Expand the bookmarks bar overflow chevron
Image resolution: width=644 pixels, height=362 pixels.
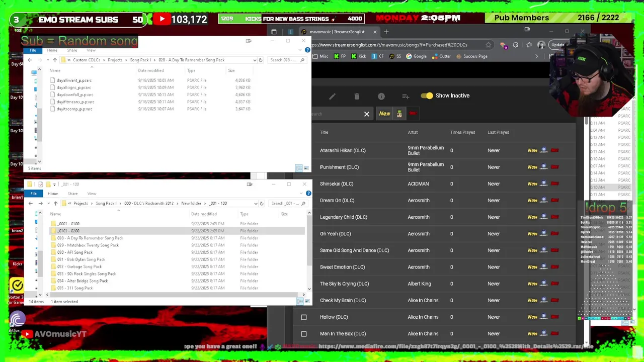pos(536,56)
